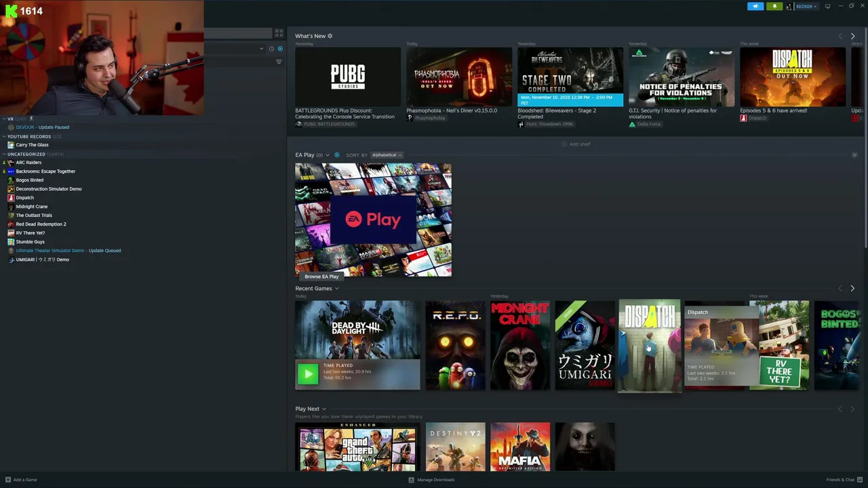The height and width of the screenshot is (488, 868).
Task: Click Stumble Guys sidebar icon
Action: (11, 242)
